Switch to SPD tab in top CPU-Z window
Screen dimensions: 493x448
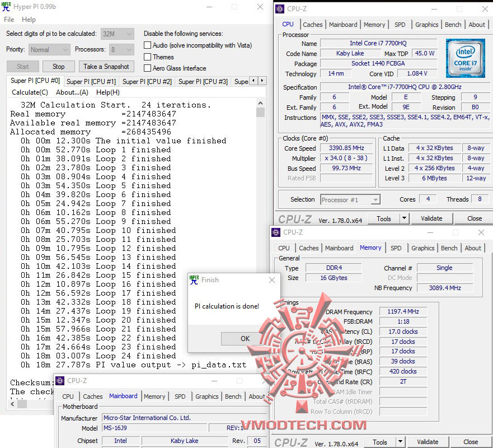click(x=400, y=25)
